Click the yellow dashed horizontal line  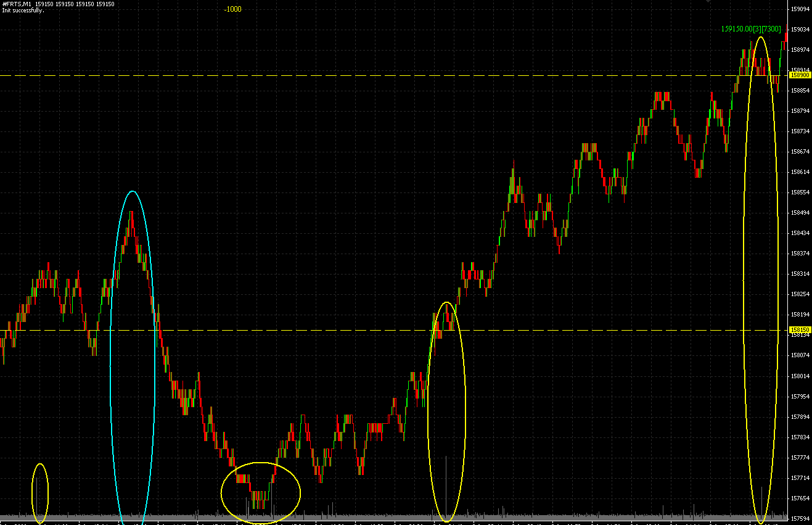pyautogui.click(x=370, y=75)
